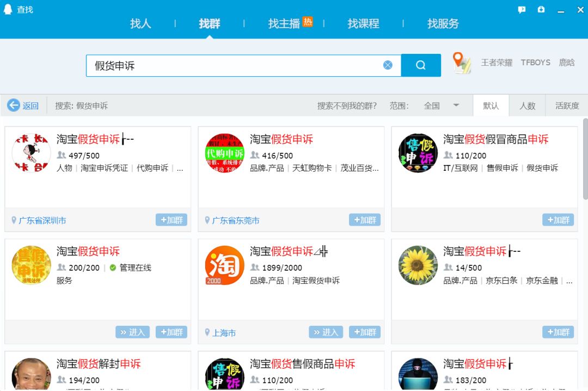The width and height of the screenshot is (588, 391).
Task: Open the orange 淘 2000 group avatar
Action: (x=225, y=265)
